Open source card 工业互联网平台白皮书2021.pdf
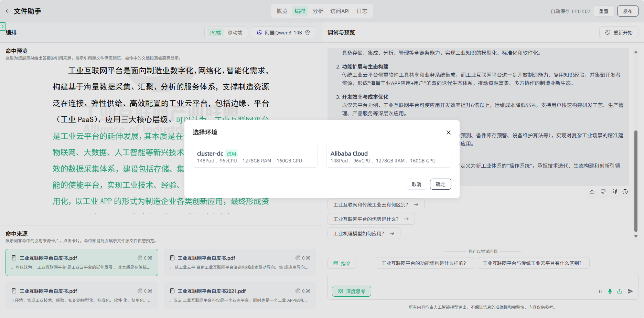The height and width of the screenshot is (318, 644). pos(240,295)
